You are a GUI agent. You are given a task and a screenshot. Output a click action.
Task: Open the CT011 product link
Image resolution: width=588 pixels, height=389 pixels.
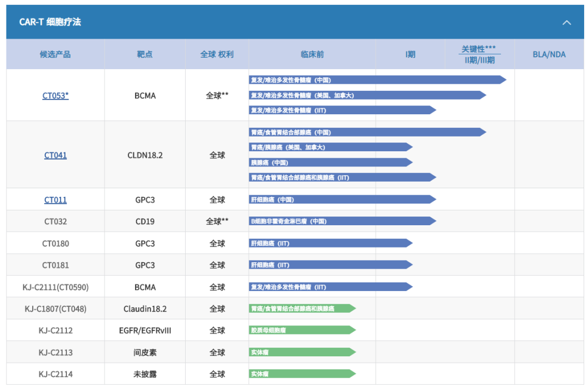point(56,200)
